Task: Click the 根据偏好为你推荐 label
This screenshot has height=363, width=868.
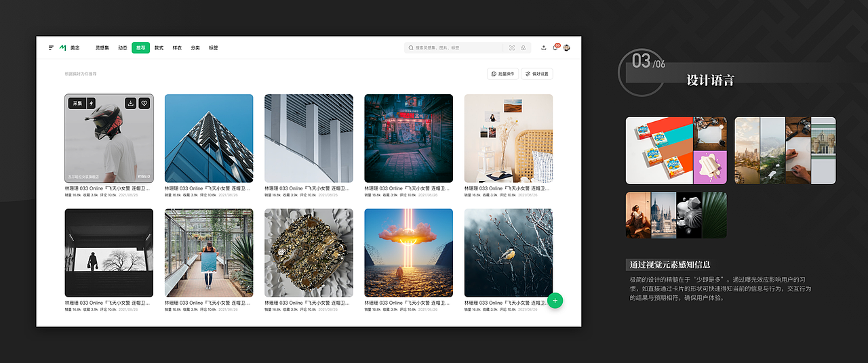Action: [x=81, y=74]
